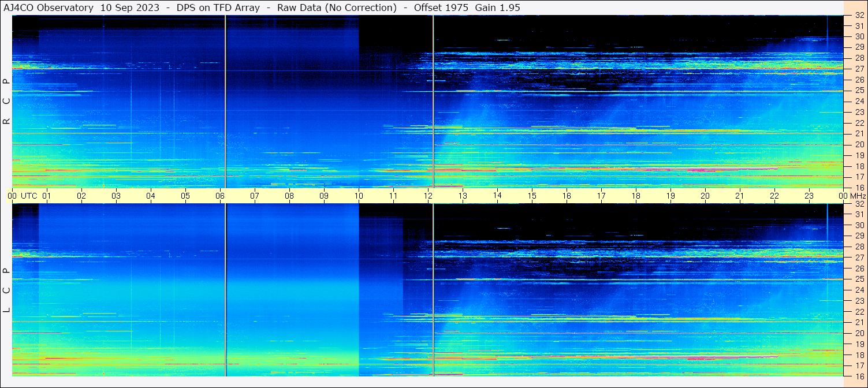Screen dimensions: 868x388
Task: Click the "00 UTC" start label on time axis
Action: (x=23, y=196)
